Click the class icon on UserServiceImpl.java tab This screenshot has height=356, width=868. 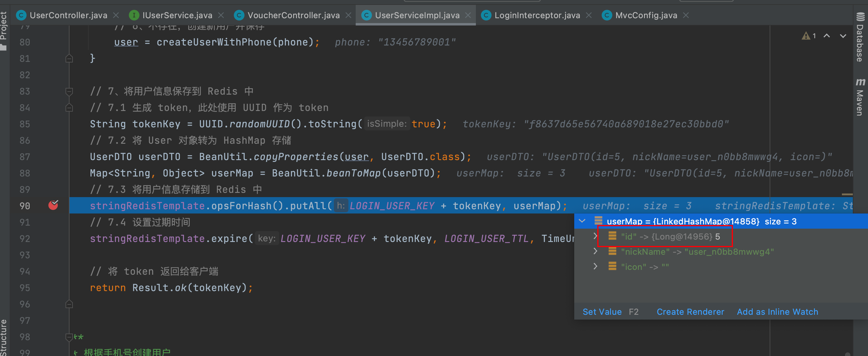pos(366,15)
